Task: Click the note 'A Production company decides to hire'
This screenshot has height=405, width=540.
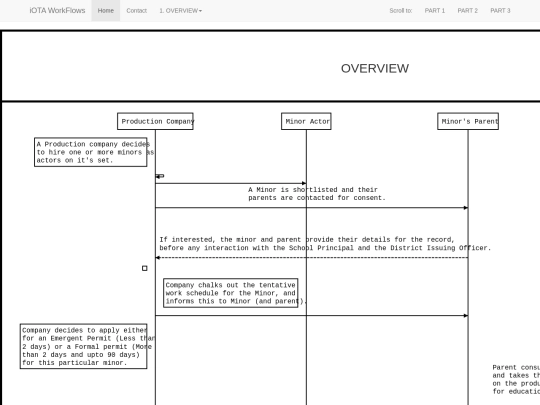Action: (91, 152)
